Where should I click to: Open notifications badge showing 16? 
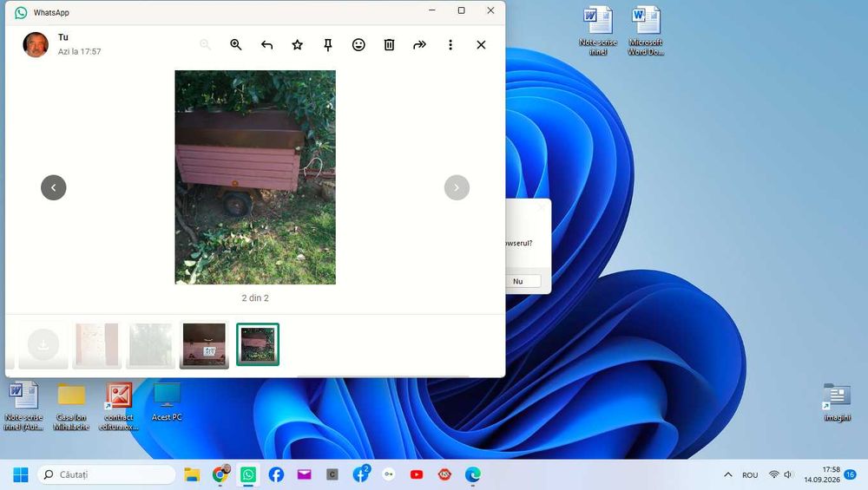(x=851, y=474)
